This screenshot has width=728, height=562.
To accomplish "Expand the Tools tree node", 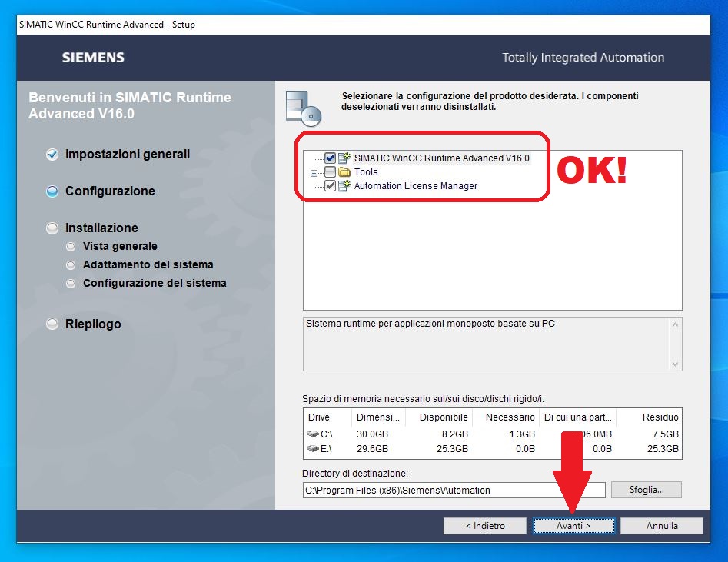I will [314, 173].
